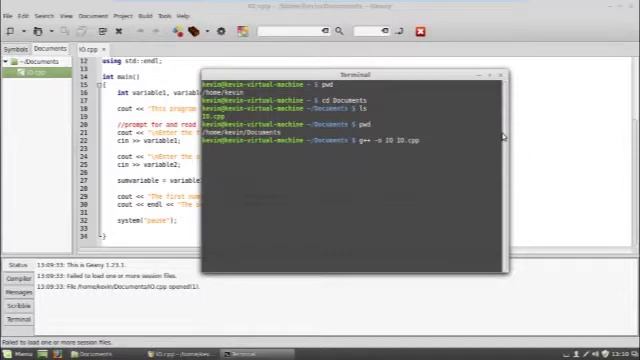The height and width of the screenshot is (360, 640).
Task: Click the clock showing 13:10
Action: pyautogui.click(x=620, y=354)
